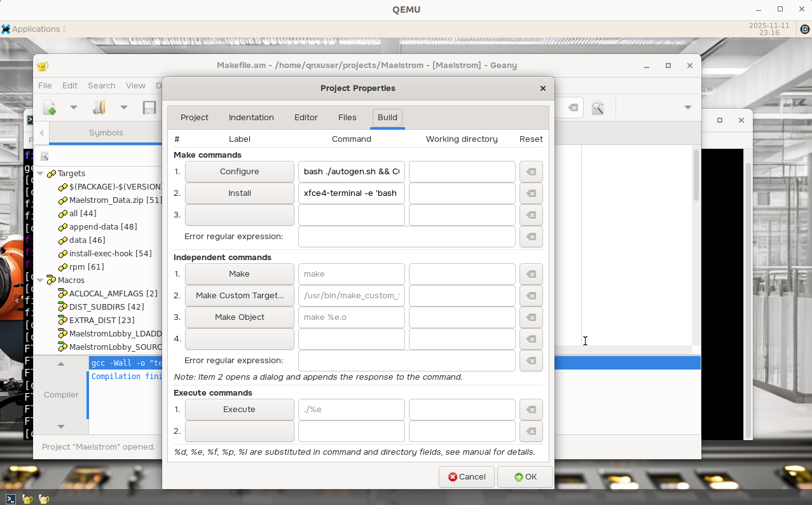Collapse the Targets tree node
The width and height of the screenshot is (812, 505).
click(x=40, y=174)
